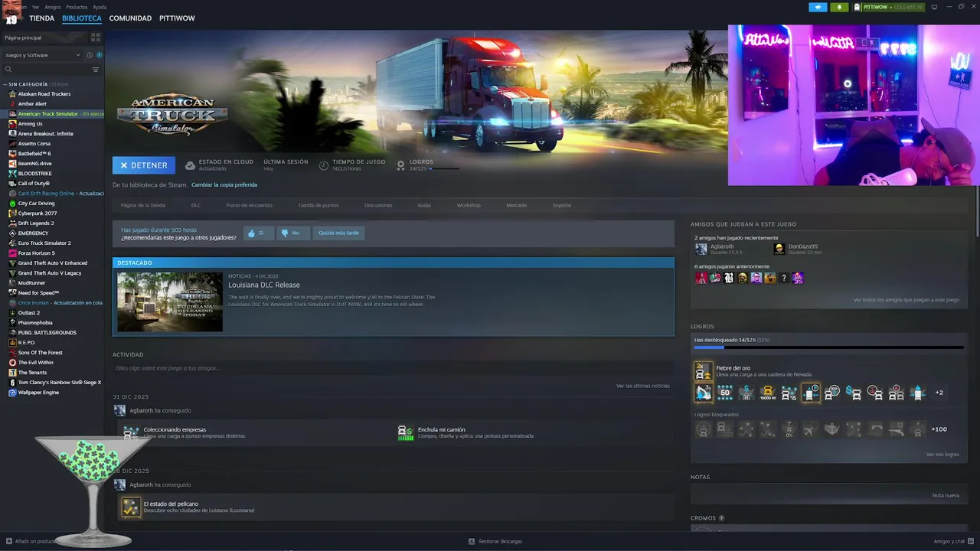Switch library to grid collections view icon
980x551 pixels.
[x=96, y=37]
